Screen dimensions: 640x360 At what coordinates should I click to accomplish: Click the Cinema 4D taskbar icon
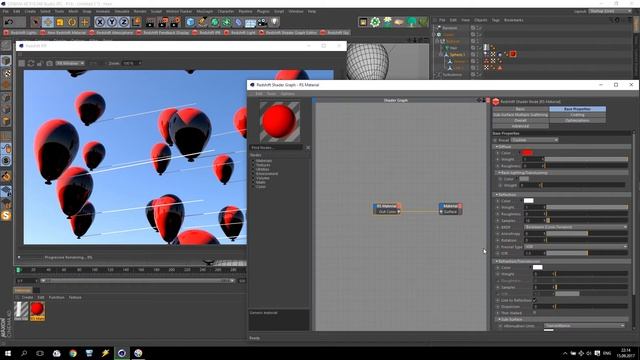pyautogui.click(x=122, y=353)
